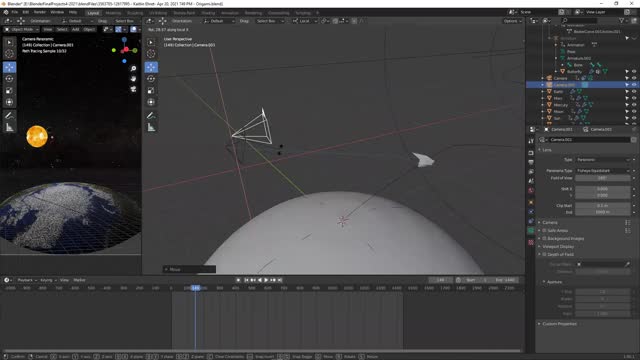Click the timeline Play button
This screenshot has height=360, width=640.
[x=266, y=280]
